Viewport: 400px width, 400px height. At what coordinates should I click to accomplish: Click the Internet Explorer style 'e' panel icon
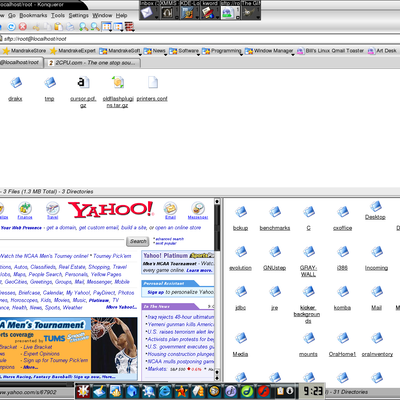[x=165, y=391]
